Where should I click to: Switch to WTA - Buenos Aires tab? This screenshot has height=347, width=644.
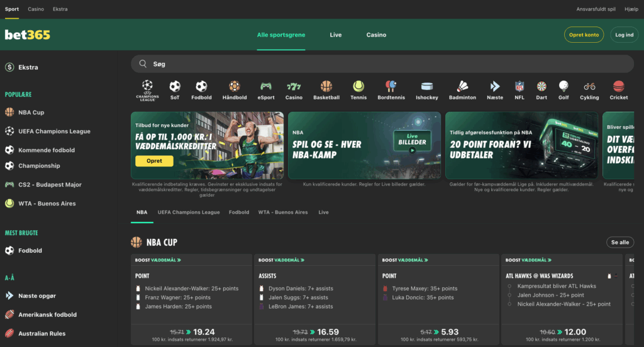pos(283,212)
